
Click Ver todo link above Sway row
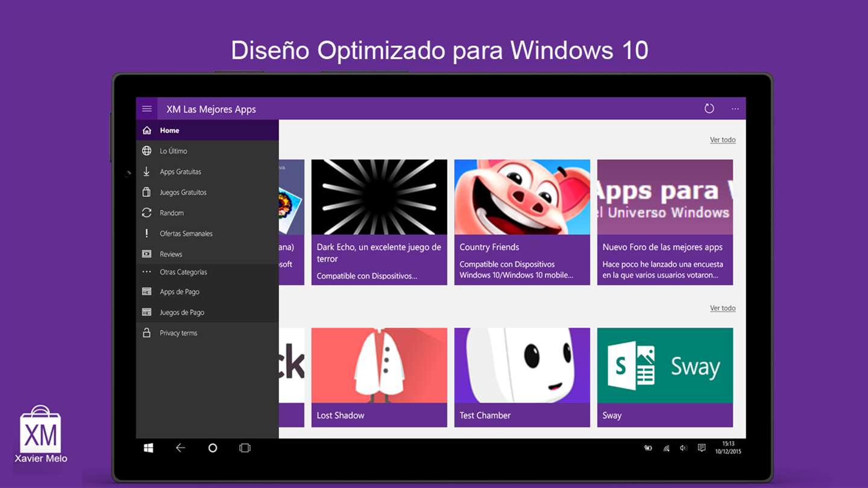723,308
